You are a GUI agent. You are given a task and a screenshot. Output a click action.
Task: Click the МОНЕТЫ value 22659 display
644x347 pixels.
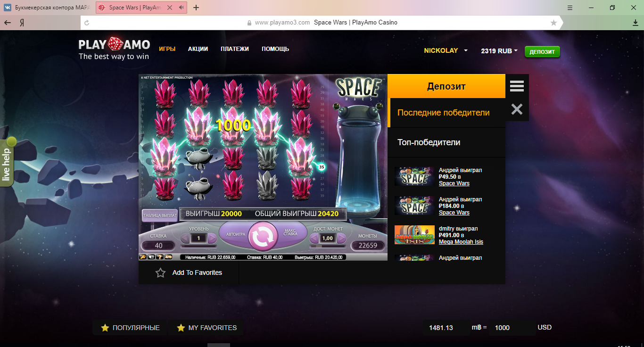368,245
